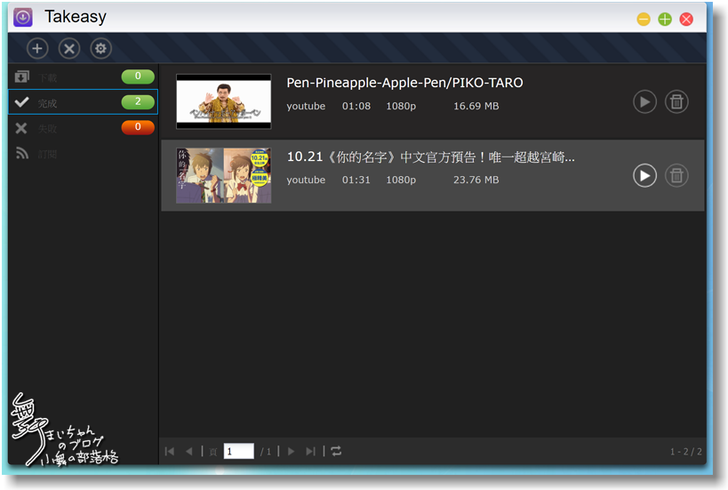728x490 pixels.
Task: Click the green badge showing 2
Action: pyautogui.click(x=138, y=102)
